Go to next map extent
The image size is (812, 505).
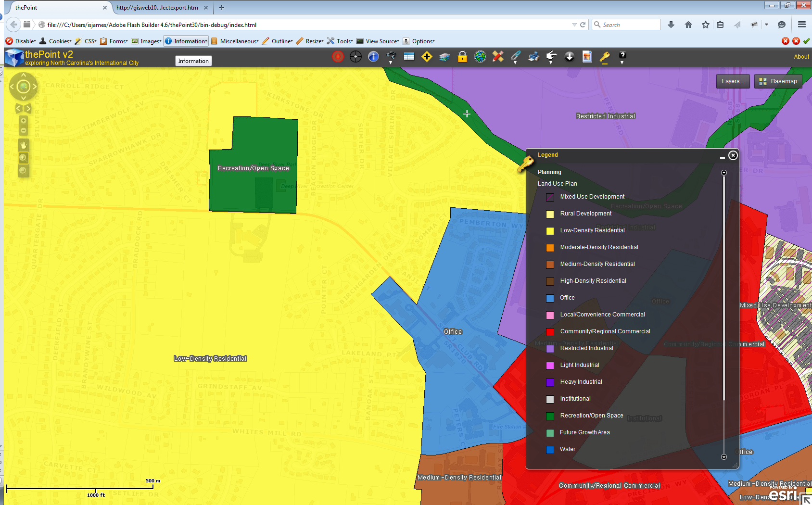pos(28,108)
